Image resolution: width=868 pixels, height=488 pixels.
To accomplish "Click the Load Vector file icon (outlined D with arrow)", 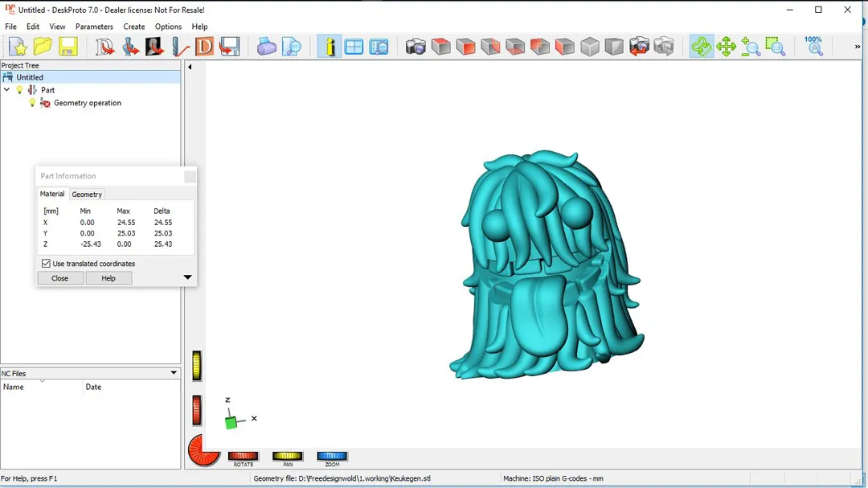I will click(104, 47).
